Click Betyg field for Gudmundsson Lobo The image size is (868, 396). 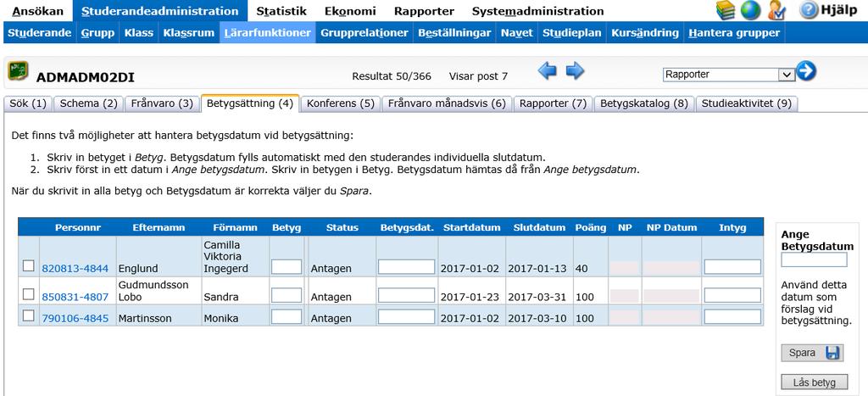(x=287, y=295)
